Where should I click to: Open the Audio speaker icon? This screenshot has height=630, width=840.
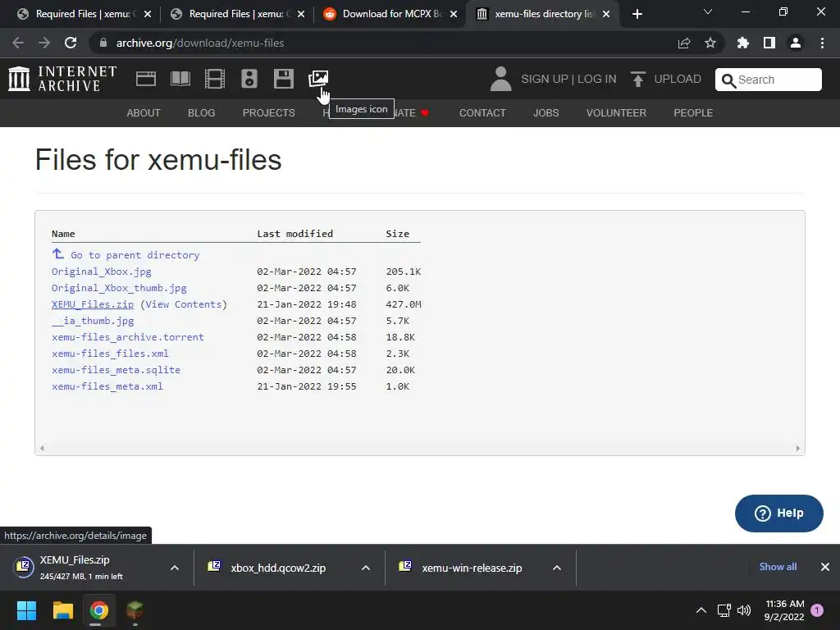click(x=249, y=79)
